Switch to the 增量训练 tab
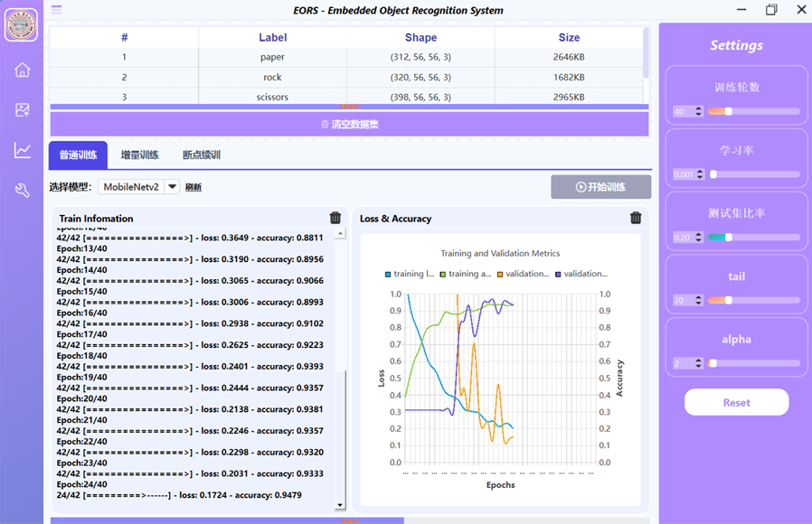The width and height of the screenshot is (812, 524). coord(140,154)
